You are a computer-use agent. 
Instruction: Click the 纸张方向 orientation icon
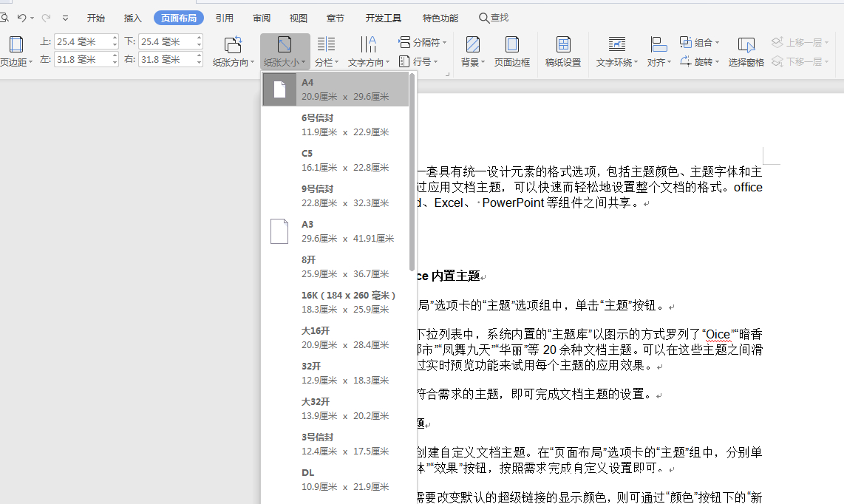233,44
